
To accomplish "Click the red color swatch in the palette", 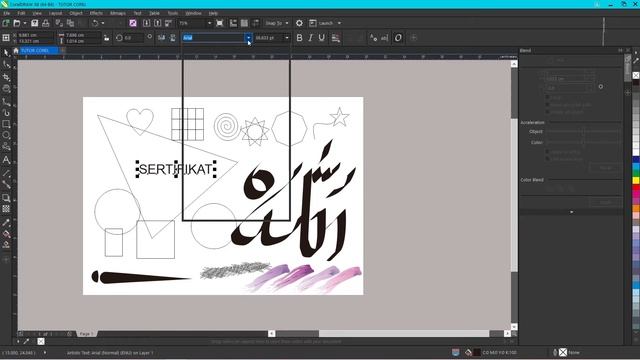I will pyautogui.click(x=636, y=188).
